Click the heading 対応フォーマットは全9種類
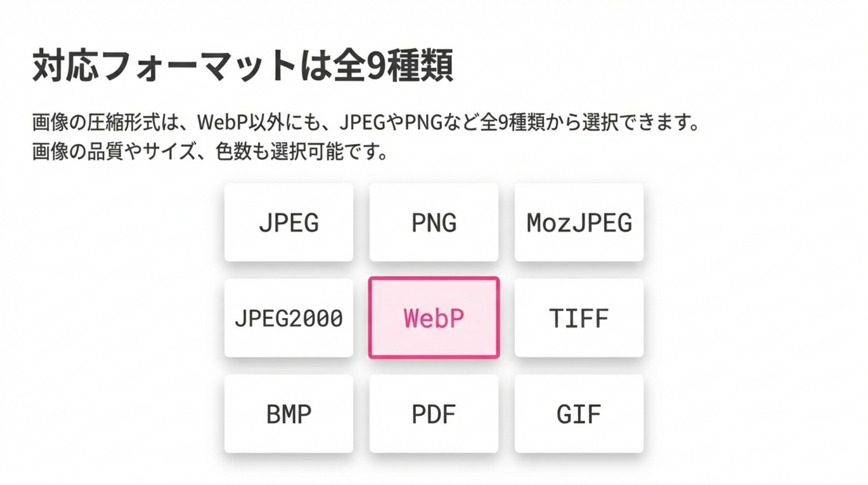Screen dimensions: 868x485 242,65
